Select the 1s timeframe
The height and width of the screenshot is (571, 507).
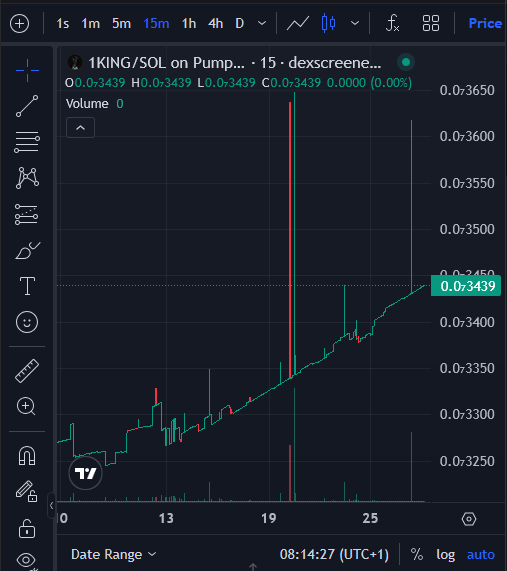63,24
